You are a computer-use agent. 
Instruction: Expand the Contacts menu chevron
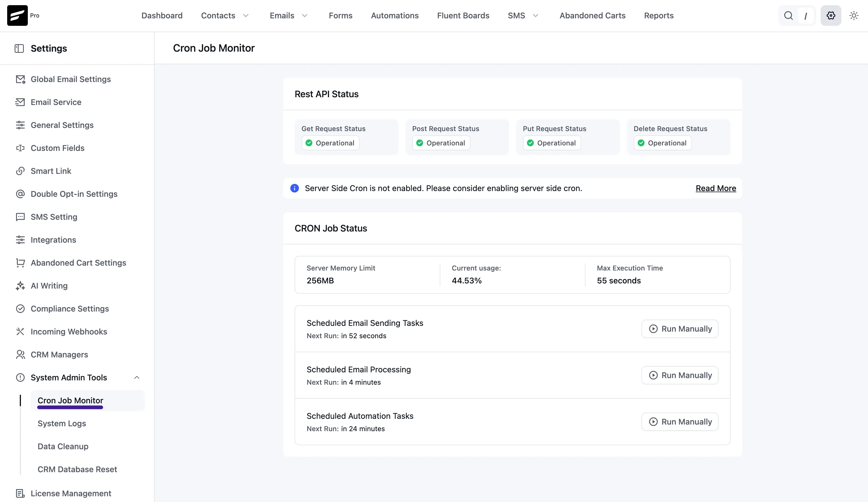click(246, 15)
